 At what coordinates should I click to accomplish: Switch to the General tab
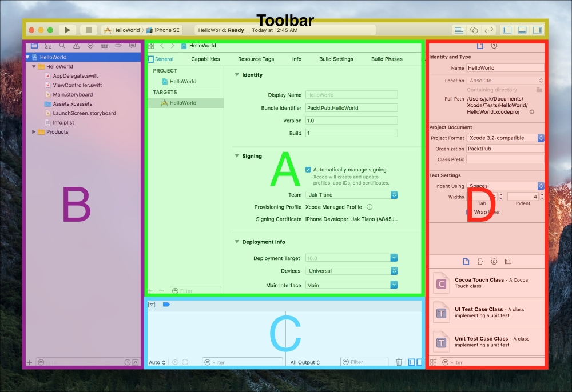[x=164, y=59]
